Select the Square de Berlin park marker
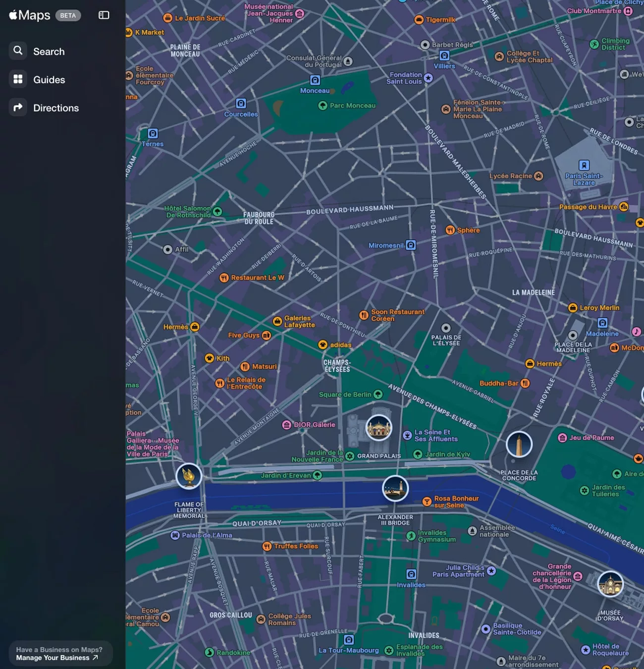The width and height of the screenshot is (644, 669). pos(378,394)
